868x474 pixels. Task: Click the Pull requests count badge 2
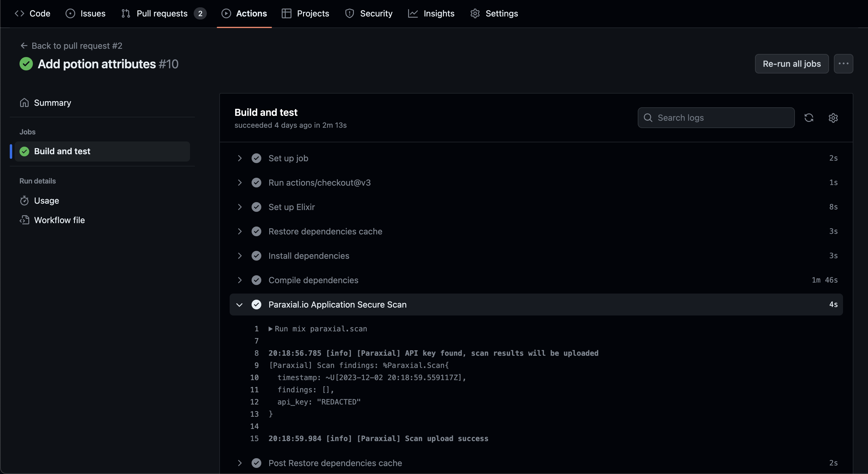coord(200,13)
